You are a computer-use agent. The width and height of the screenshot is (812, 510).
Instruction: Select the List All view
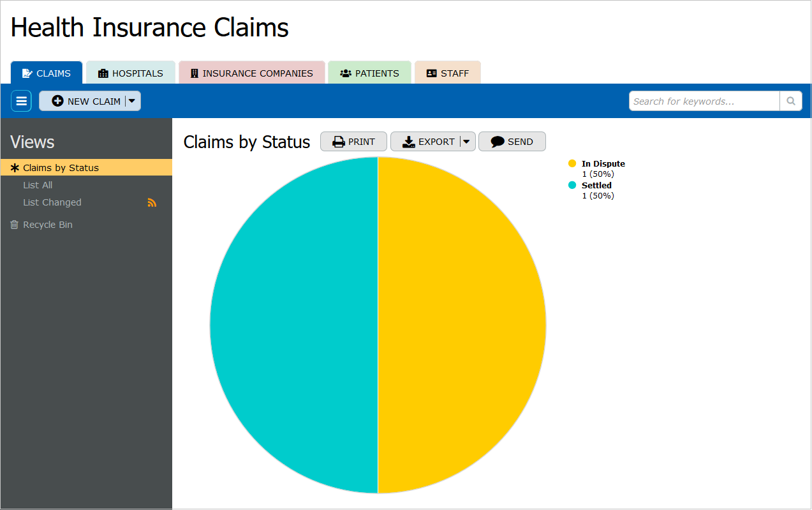tap(38, 185)
